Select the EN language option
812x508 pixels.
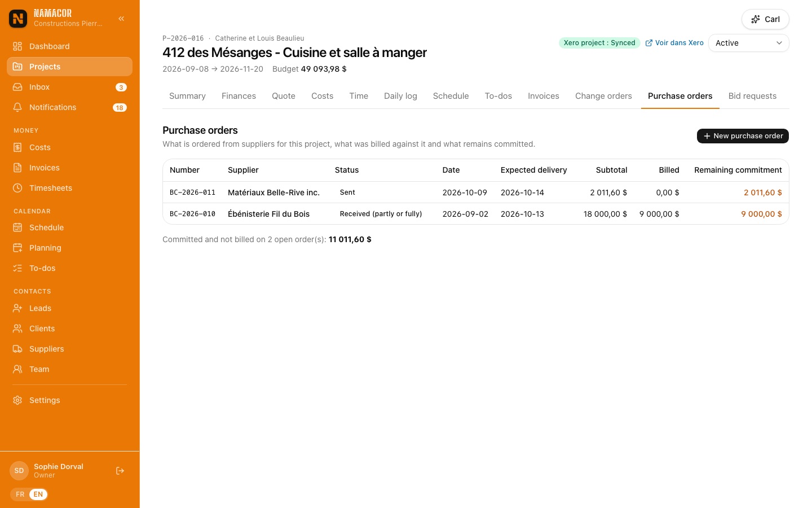[38, 494]
